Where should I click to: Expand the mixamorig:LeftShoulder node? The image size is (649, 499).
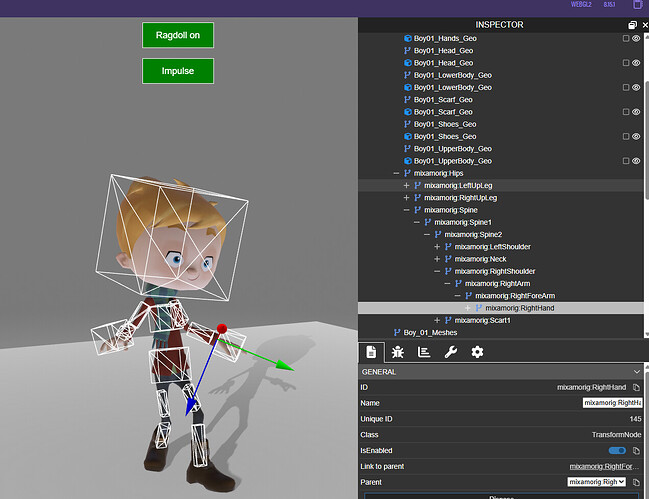click(437, 247)
